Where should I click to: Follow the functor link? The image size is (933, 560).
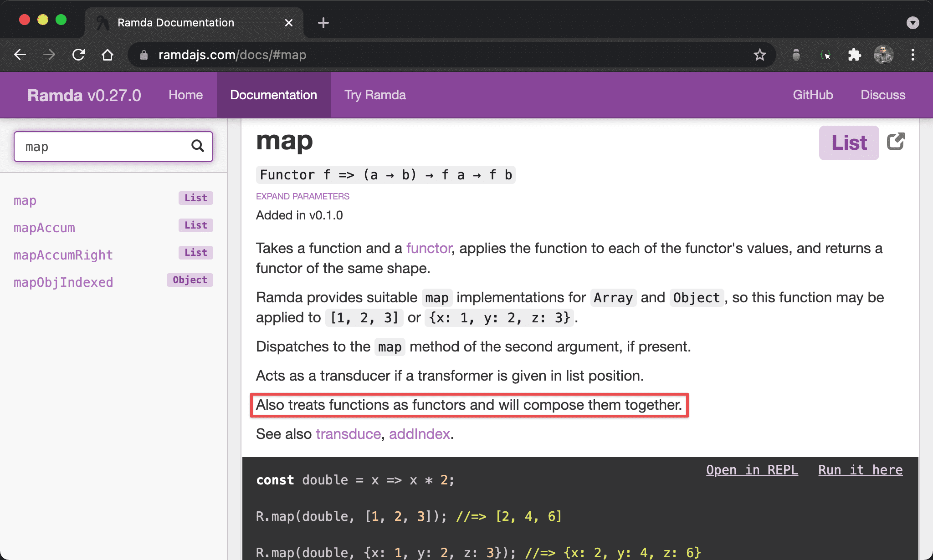click(x=429, y=248)
